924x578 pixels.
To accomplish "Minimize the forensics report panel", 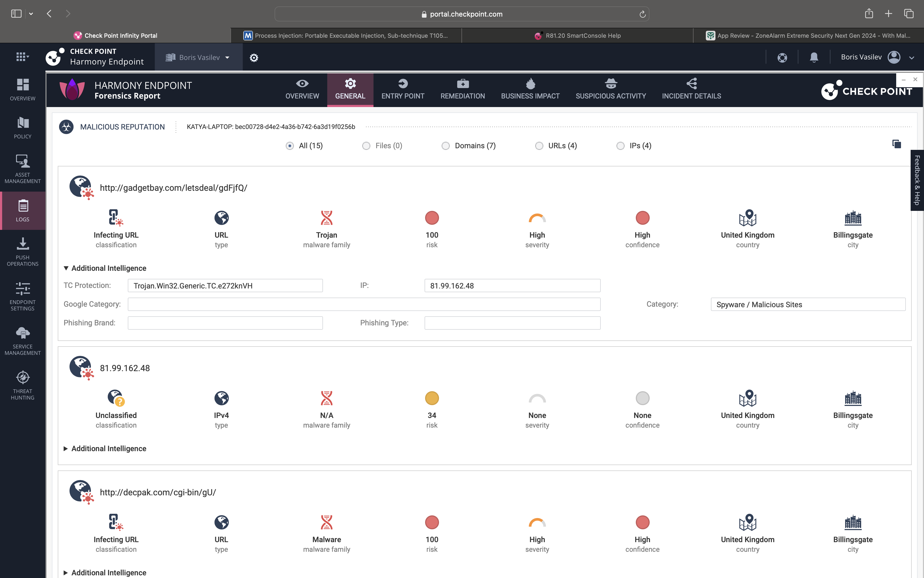I will tap(903, 80).
